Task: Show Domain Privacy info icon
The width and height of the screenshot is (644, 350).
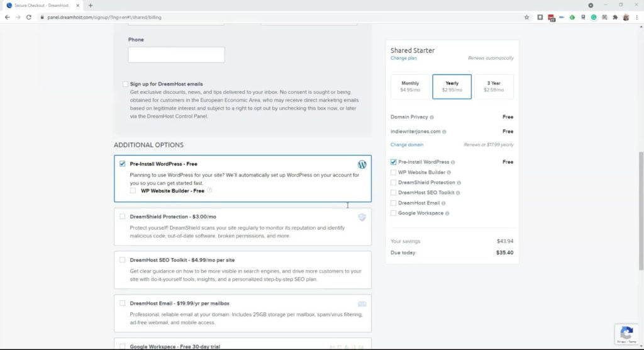Action: point(431,117)
